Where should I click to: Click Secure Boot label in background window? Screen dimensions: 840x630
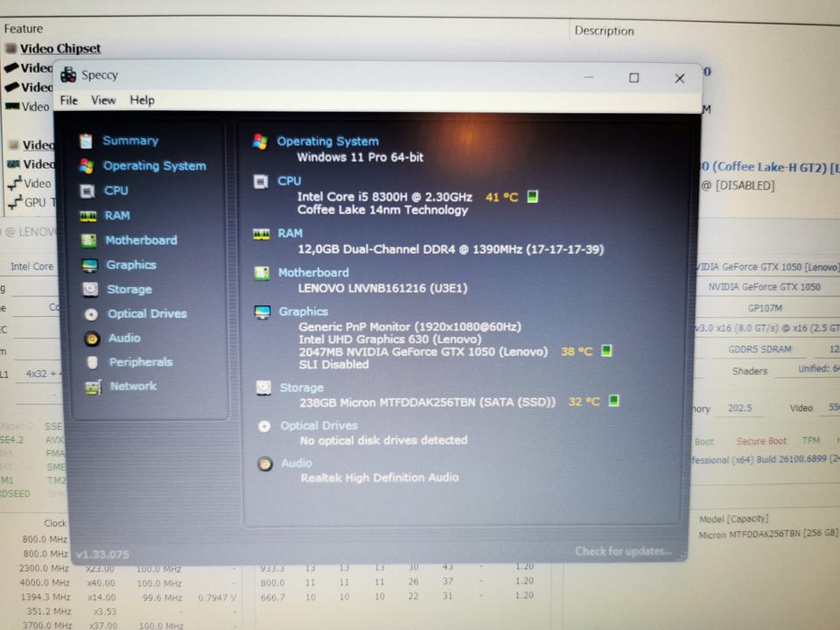click(761, 441)
